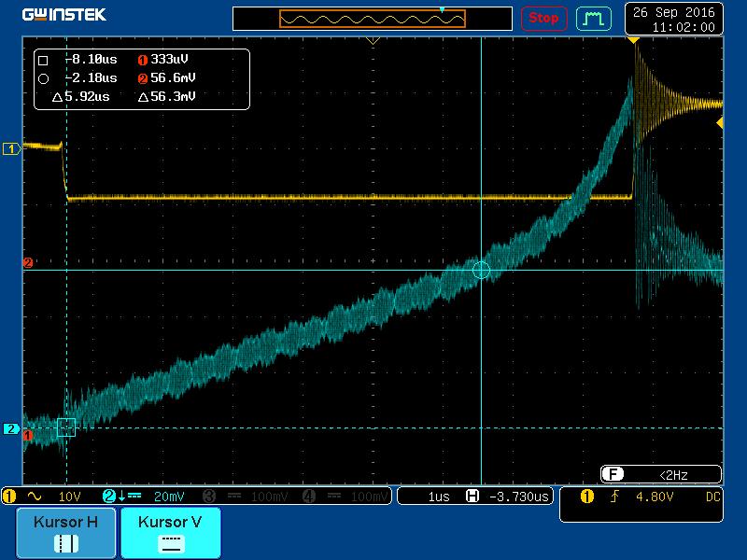Open the horizontal position -3.730us readout

pyautogui.click(x=510, y=497)
